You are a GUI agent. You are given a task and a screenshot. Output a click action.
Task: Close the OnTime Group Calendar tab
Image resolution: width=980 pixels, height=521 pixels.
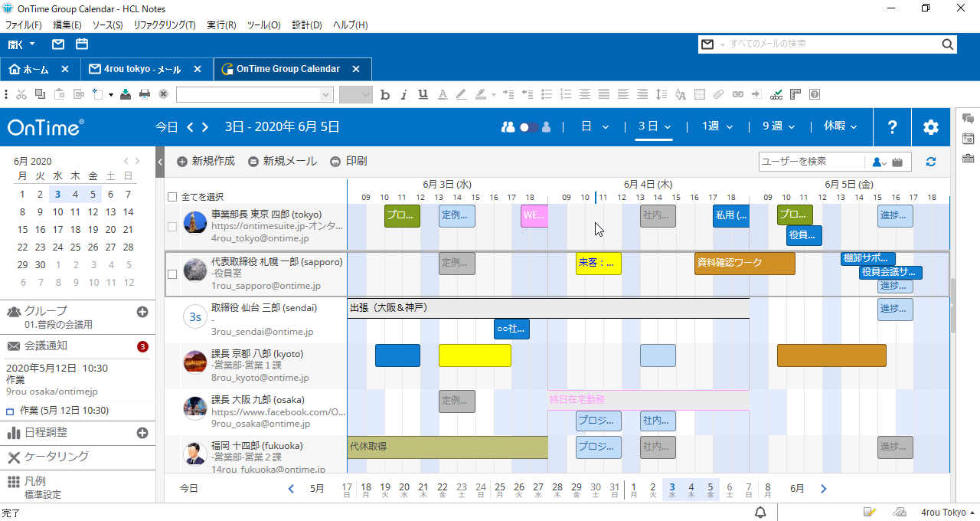356,69
